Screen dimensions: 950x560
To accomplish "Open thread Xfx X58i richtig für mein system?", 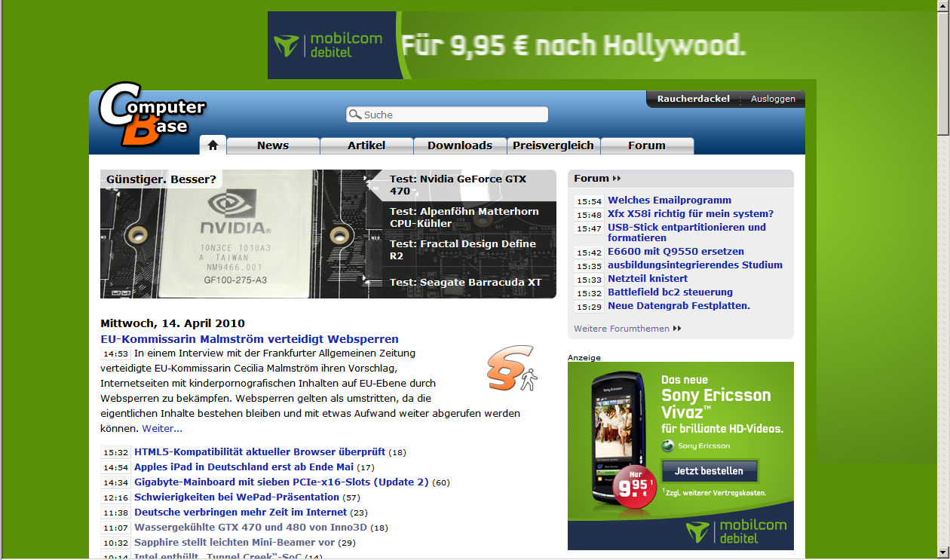I will 691,213.
